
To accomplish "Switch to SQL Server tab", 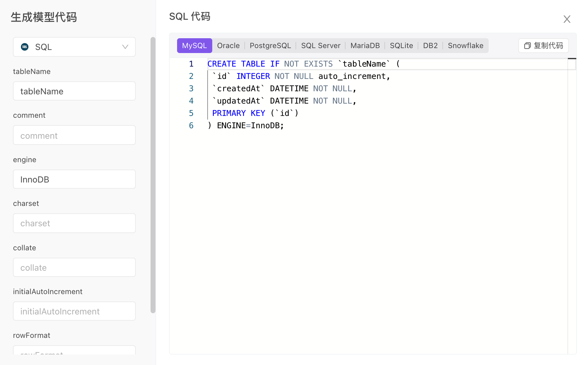I will click(x=321, y=46).
